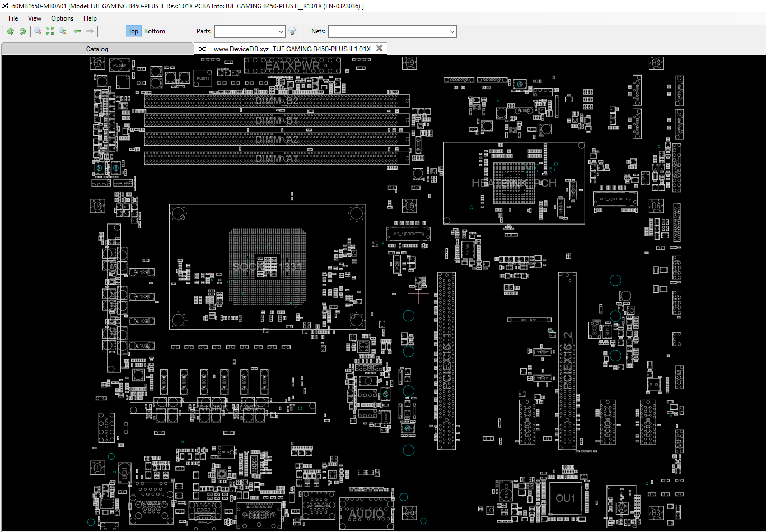Zoom in using the magnifier plus icon
Screen dimensions: 766x532
point(62,31)
